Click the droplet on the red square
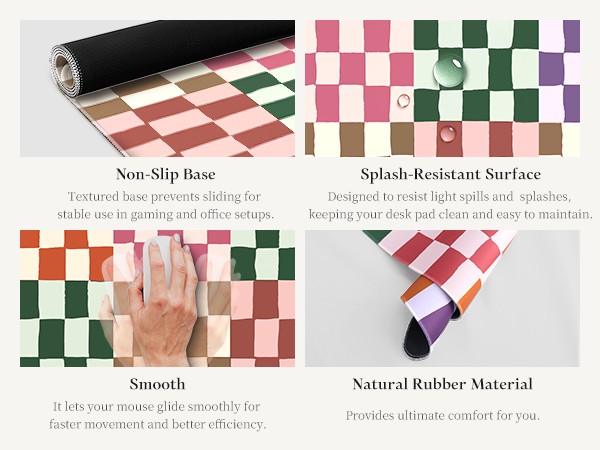 tap(448, 134)
